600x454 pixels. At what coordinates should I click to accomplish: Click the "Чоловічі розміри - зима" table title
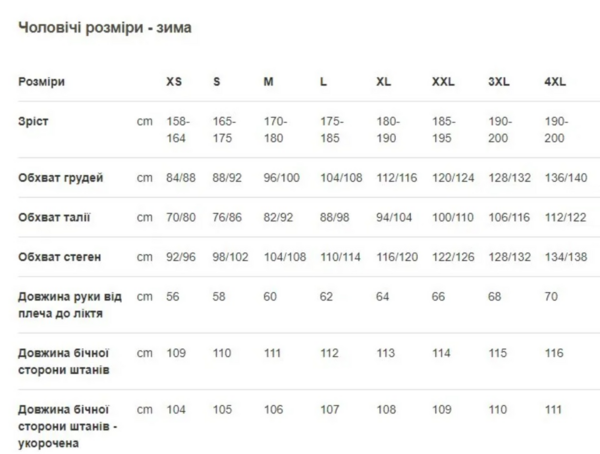(x=105, y=28)
